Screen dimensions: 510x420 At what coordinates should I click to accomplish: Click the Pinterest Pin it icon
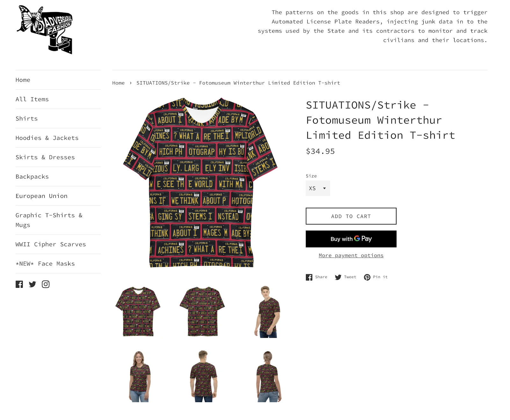[x=367, y=277]
